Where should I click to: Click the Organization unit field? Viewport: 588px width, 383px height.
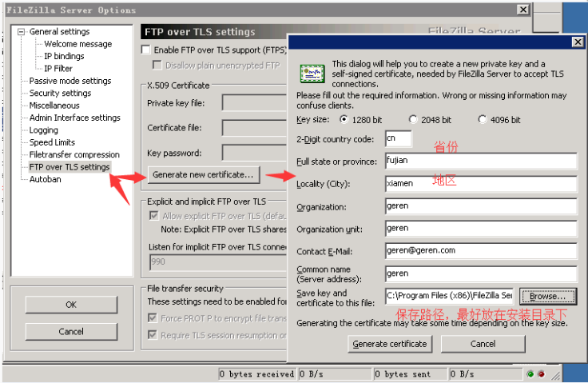[x=481, y=229]
